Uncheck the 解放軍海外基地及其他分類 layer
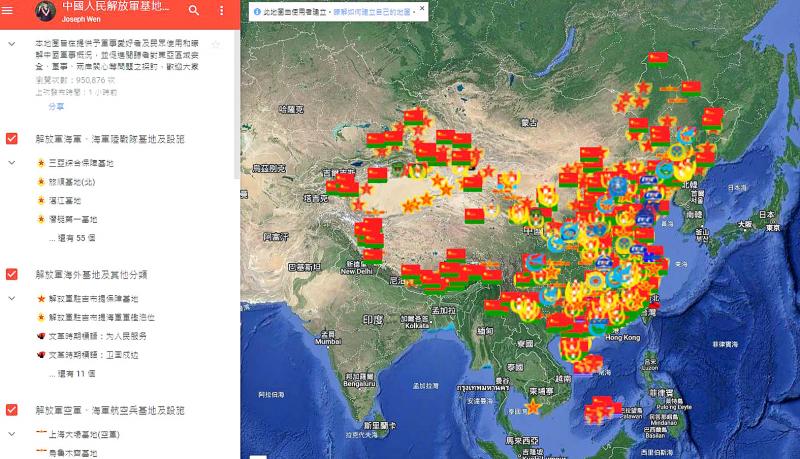 pyautogui.click(x=11, y=273)
